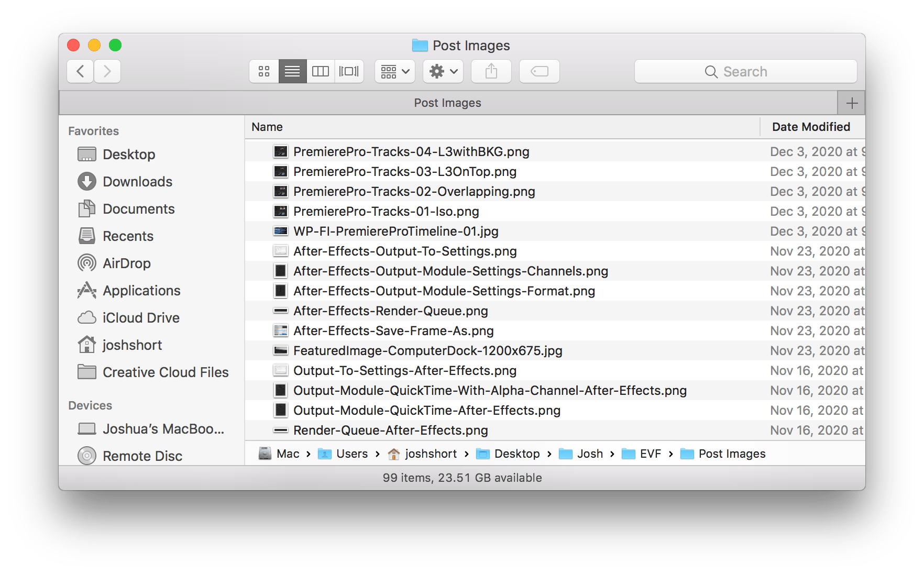Go forward with the right arrow button

[107, 71]
